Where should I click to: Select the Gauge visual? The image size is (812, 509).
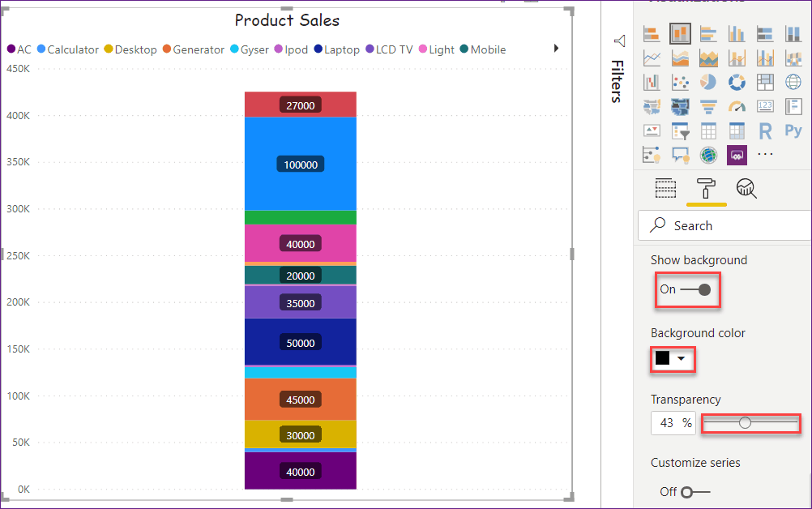(737, 106)
